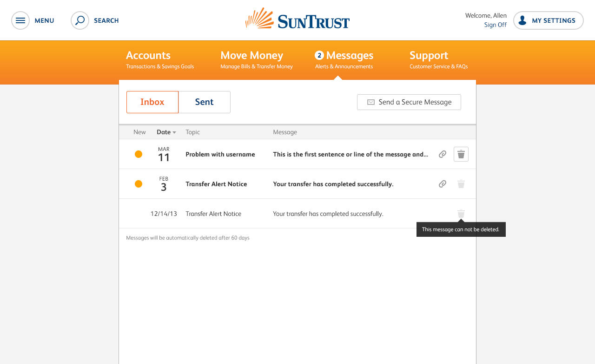This screenshot has height=364, width=595.
Task: Select the Inbox tab
Action: click(152, 102)
